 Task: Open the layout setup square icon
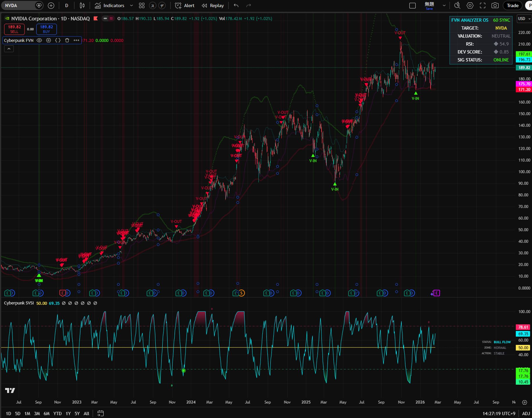[412, 6]
